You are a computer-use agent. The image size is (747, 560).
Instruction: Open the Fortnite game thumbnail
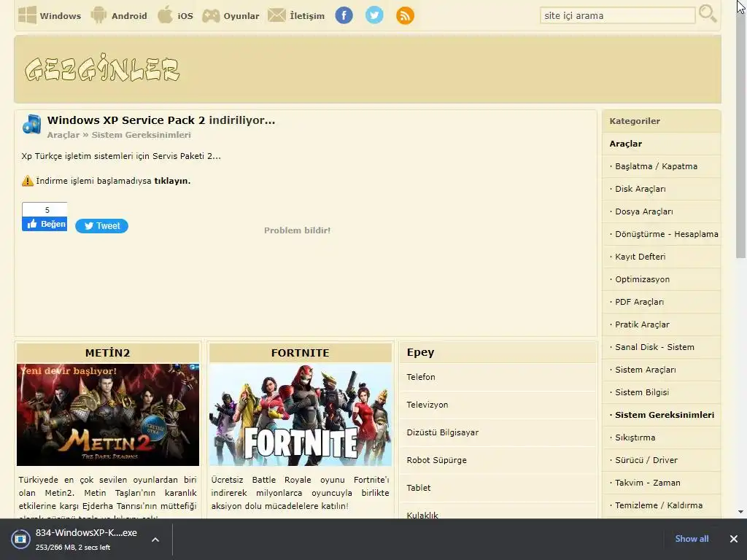click(x=300, y=415)
